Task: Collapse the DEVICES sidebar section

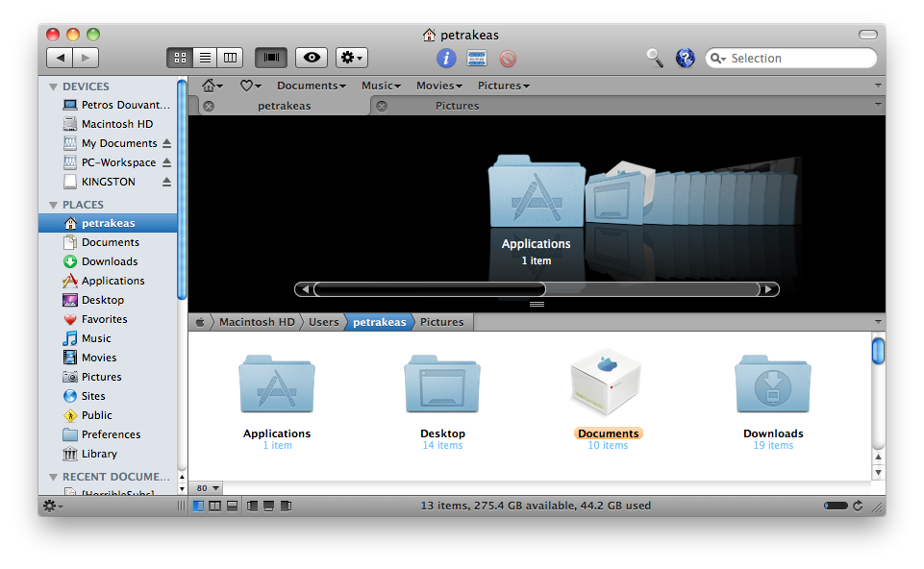Action: click(x=54, y=87)
